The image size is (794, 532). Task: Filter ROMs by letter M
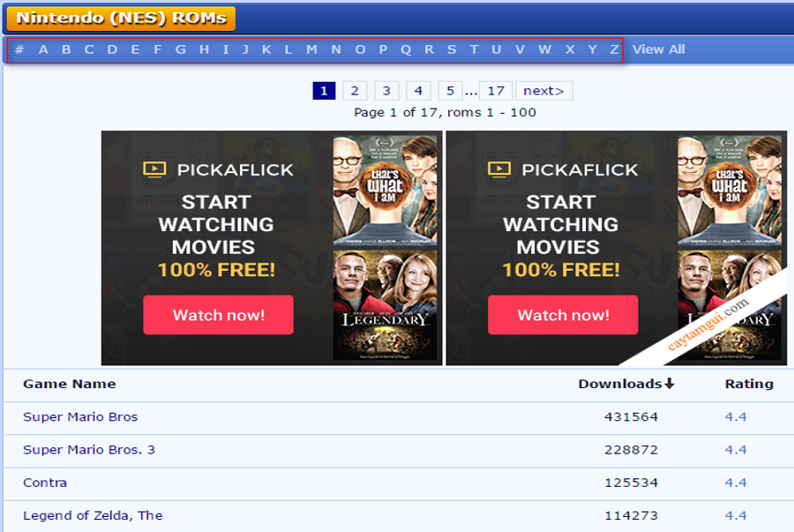click(x=311, y=49)
